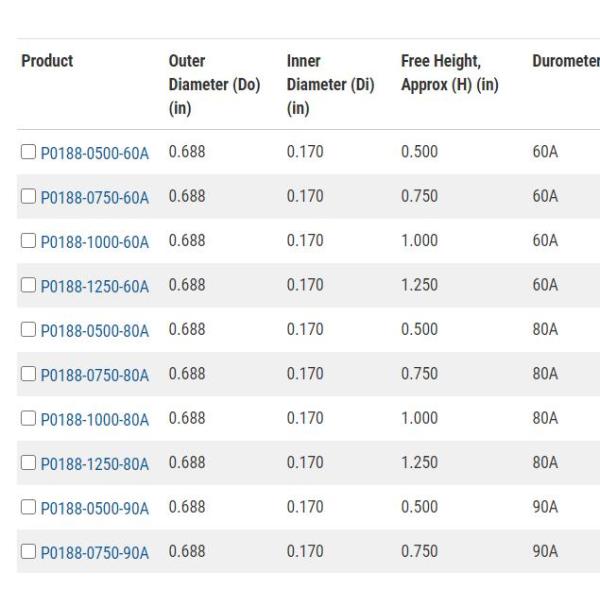Click the Product column header
The image size is (600, 600).
tap(47, 61)
